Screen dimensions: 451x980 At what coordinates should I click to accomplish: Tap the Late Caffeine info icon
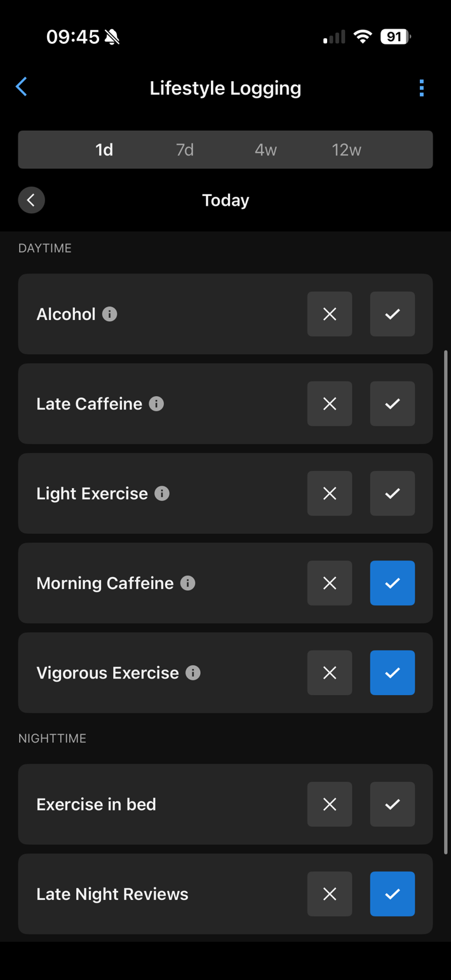point(156,404)
